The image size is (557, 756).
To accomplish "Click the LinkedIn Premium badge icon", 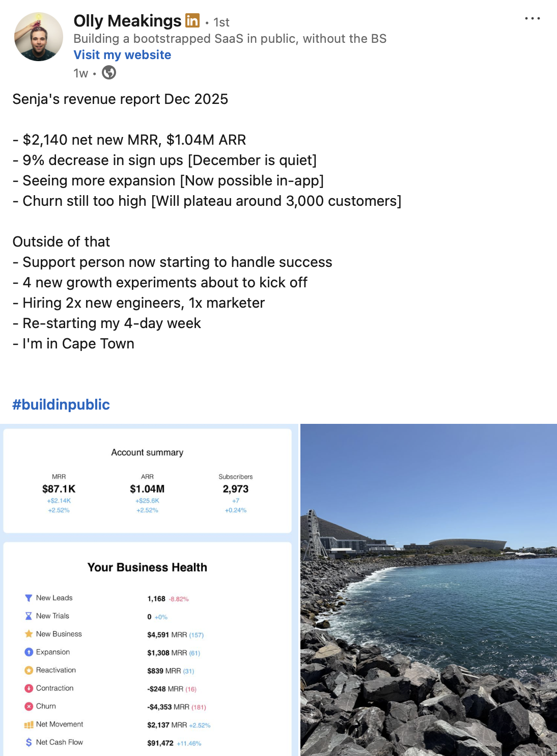I will click(x=192, y=20).
